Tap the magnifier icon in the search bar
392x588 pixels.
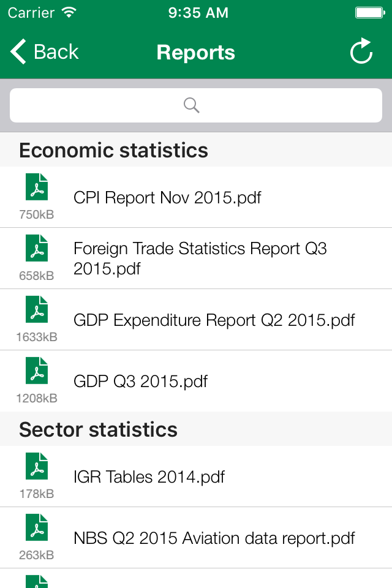point(192,105)
